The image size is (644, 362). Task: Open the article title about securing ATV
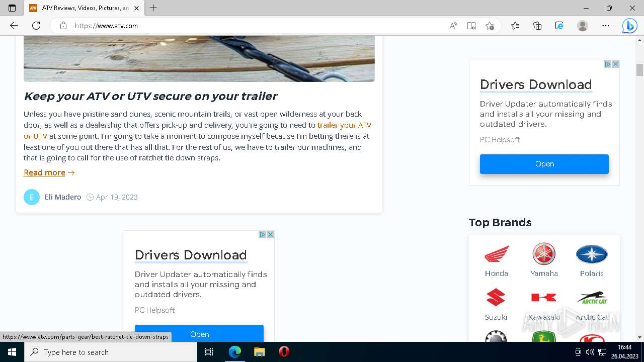coord(150,96)
